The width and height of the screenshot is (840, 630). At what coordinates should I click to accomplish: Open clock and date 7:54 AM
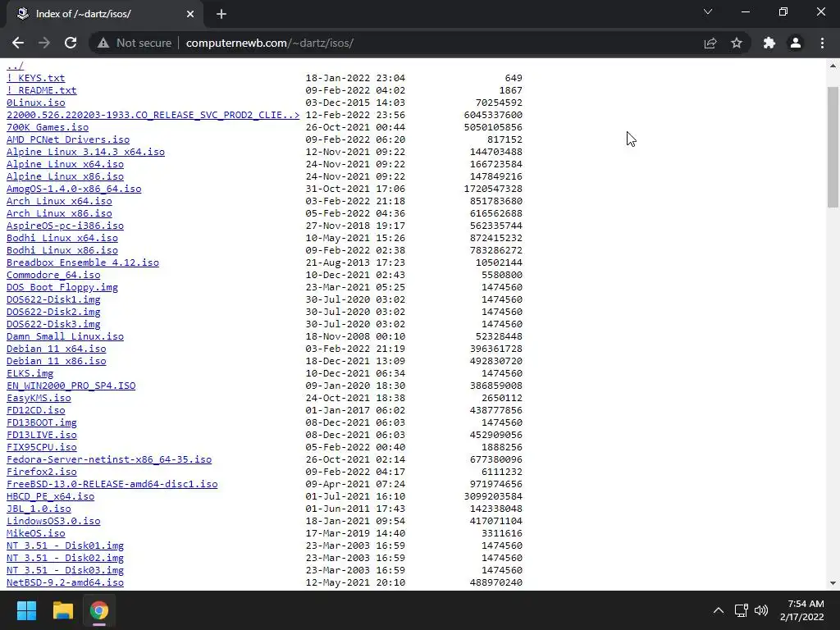(x=802, y=610)
